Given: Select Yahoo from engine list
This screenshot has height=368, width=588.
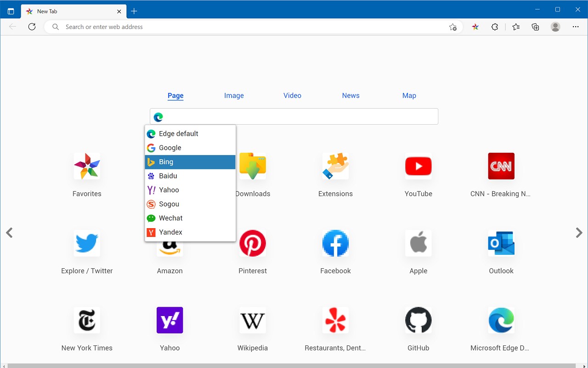Looking at the screenshot, I should coord(190,190).
